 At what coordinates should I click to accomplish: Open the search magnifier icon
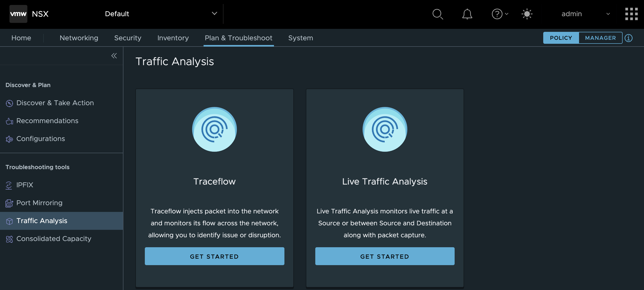[x=437, y=14]
